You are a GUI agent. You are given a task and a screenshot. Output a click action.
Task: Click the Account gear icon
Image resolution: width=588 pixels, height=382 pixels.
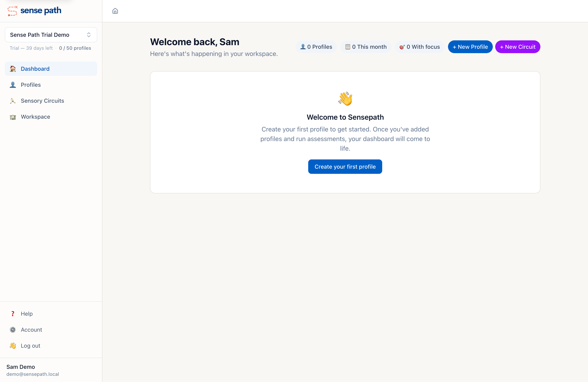pyautogui.click(x=13, y=330)
